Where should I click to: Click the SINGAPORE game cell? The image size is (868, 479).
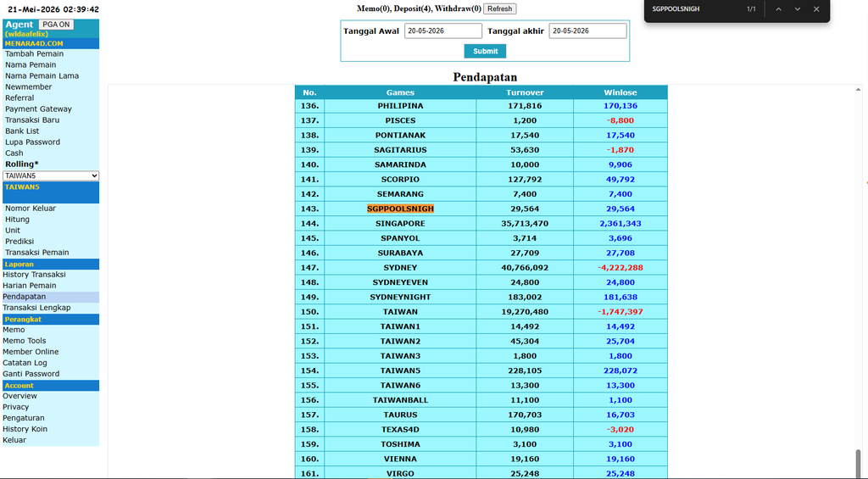[400, 224]
